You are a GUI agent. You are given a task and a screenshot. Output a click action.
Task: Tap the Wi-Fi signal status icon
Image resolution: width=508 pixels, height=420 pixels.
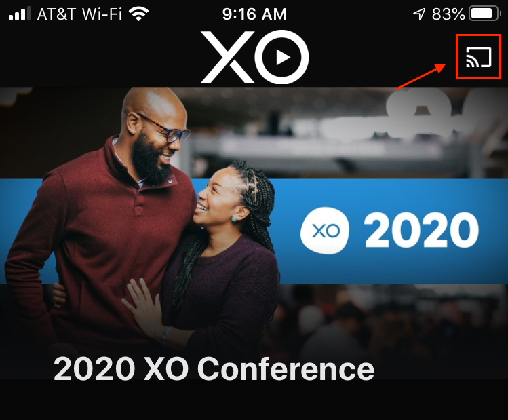tap(138, 14)
